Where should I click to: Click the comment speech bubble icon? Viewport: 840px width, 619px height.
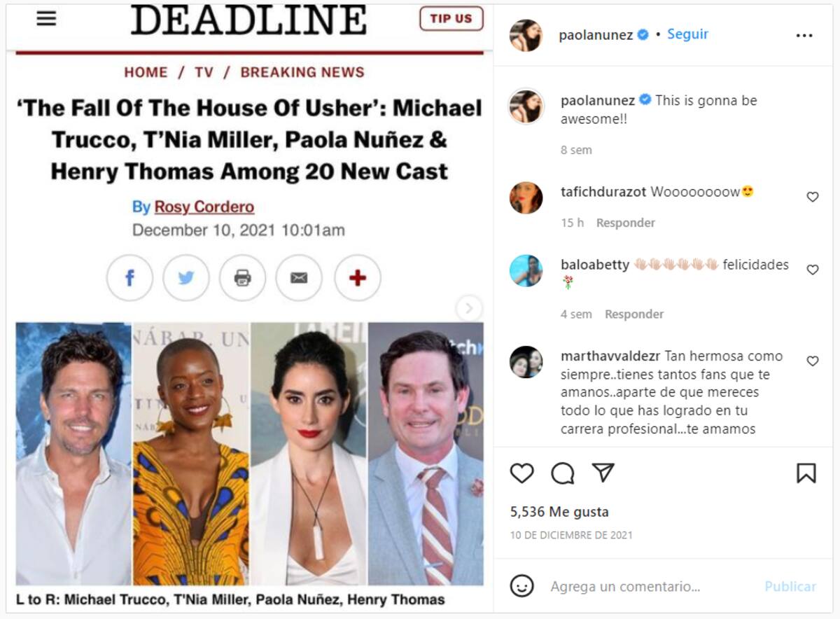pyautogui.click(x=562, y=473)
